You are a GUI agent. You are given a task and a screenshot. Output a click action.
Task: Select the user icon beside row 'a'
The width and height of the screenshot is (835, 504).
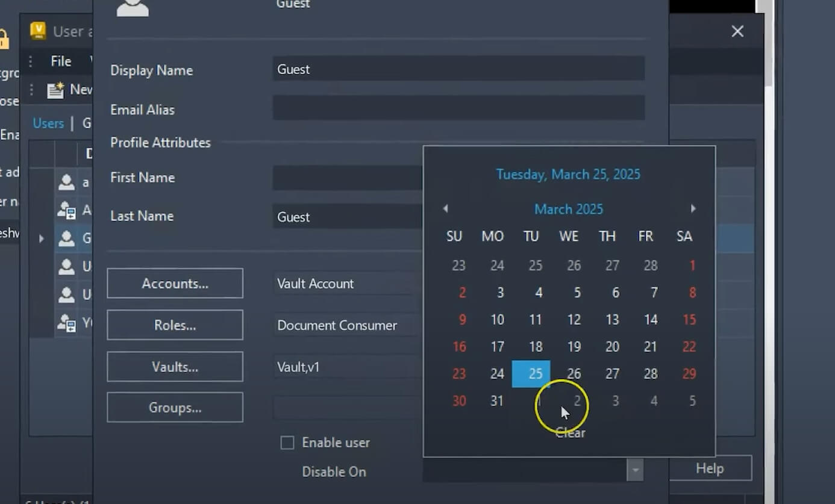[x=66, y=182]
